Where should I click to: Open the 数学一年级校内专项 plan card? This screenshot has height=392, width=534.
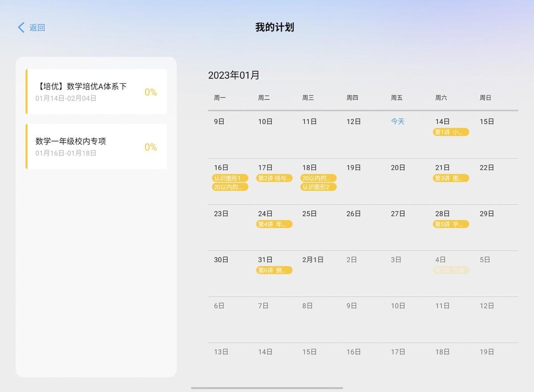(96, 146)
